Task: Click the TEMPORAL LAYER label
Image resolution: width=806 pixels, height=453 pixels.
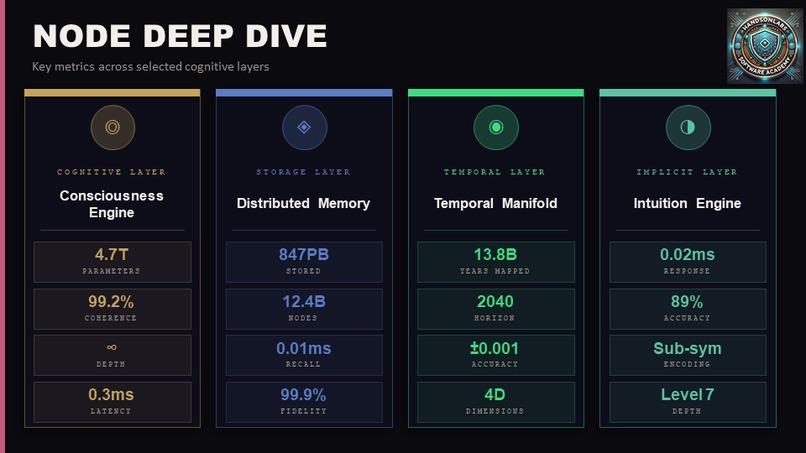Action: tap(494, 172)
